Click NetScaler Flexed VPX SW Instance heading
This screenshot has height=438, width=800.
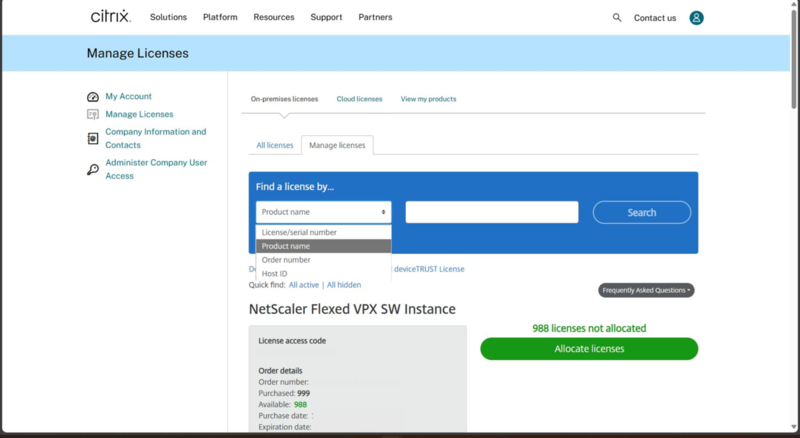pos(352,309)
